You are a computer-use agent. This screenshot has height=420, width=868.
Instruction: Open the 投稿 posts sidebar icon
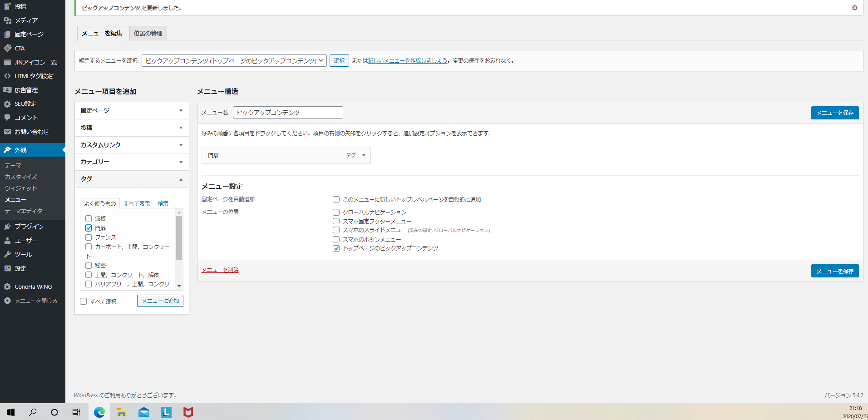tap(7, 6)
